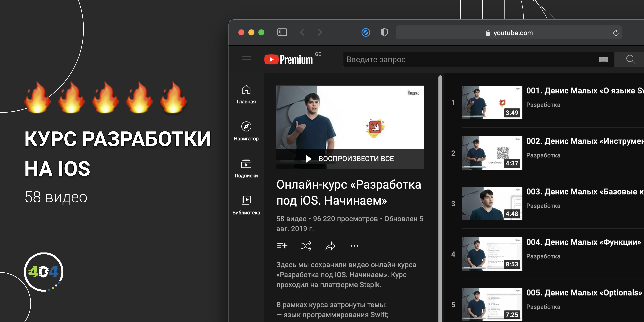Click channel 'Разработка' under video 002

[543, 155]
